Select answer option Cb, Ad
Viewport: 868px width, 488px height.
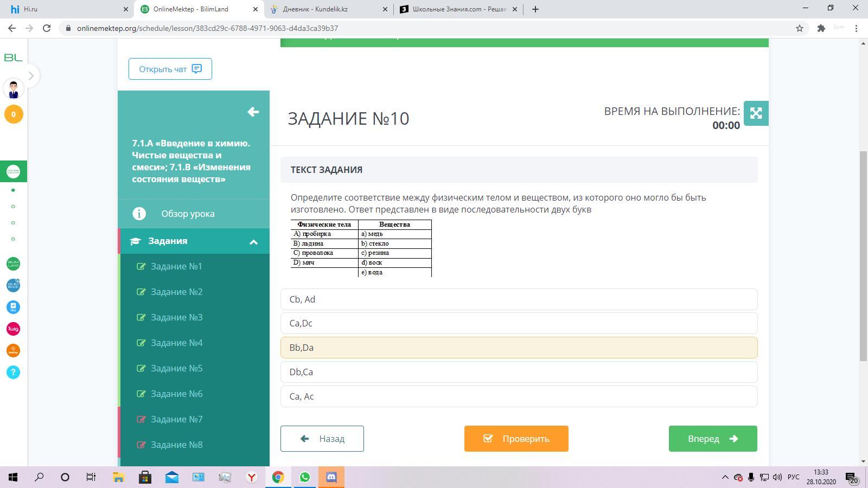[519, 299]
